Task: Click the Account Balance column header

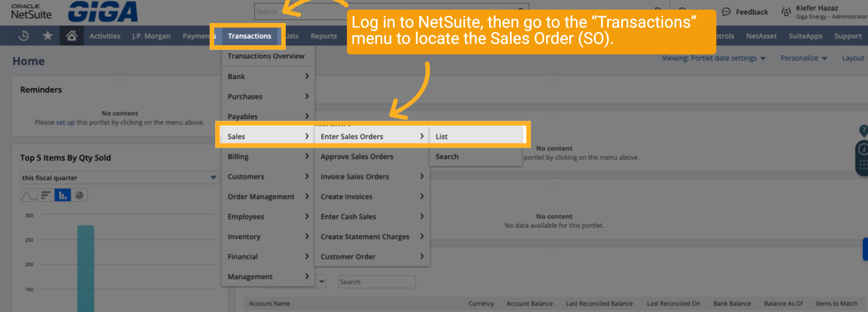Action: coord(529,303)
